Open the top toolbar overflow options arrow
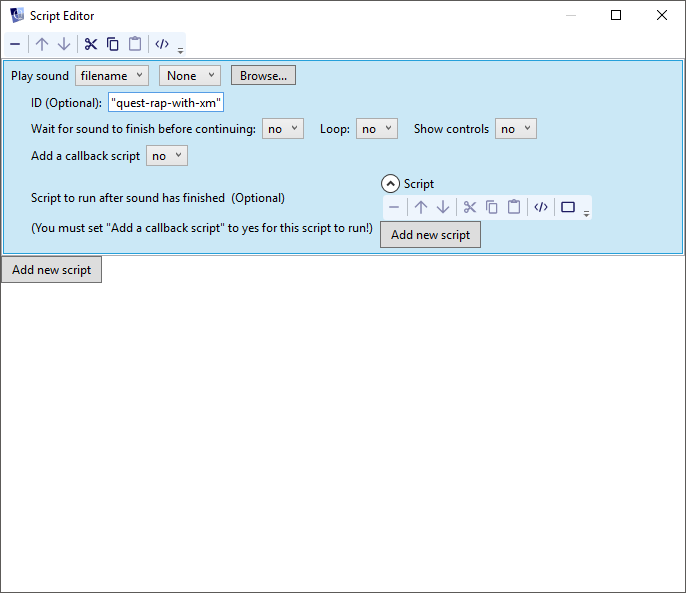 (180, 51)
